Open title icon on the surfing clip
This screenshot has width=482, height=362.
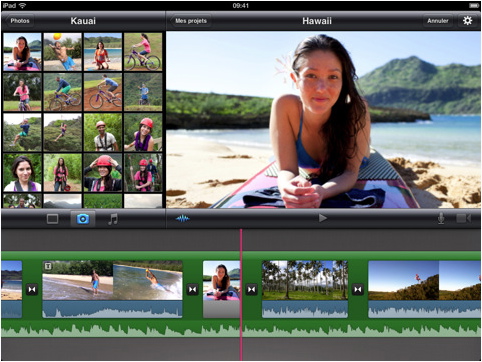[48, 266]
